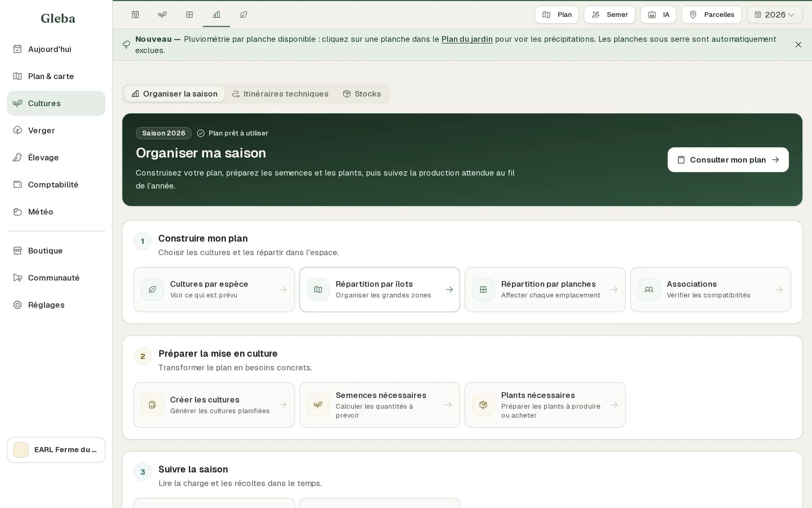The width and height of the screenshot is (812, 508).
Task: Open the Répartition par planches card
Action: click(x=545, y=290)
